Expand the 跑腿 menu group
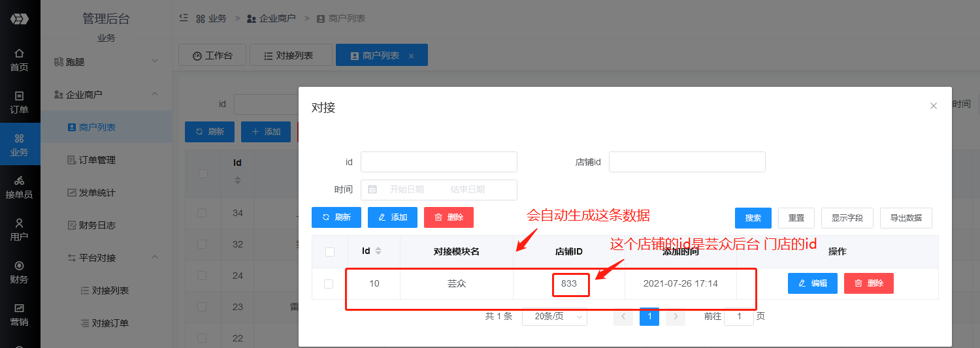 click(x=106, y=62)
